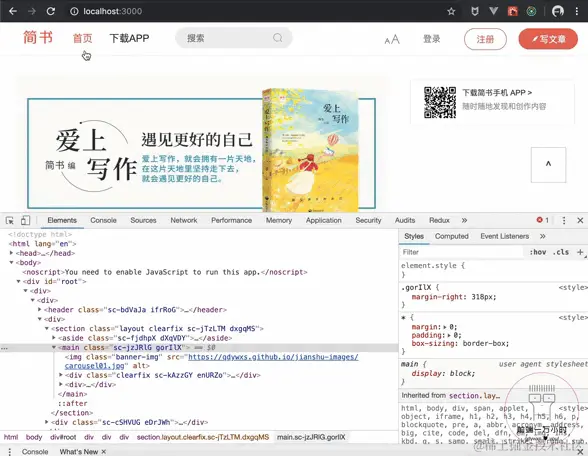
Task: Open the Sources tab
Action: [143, 220]
